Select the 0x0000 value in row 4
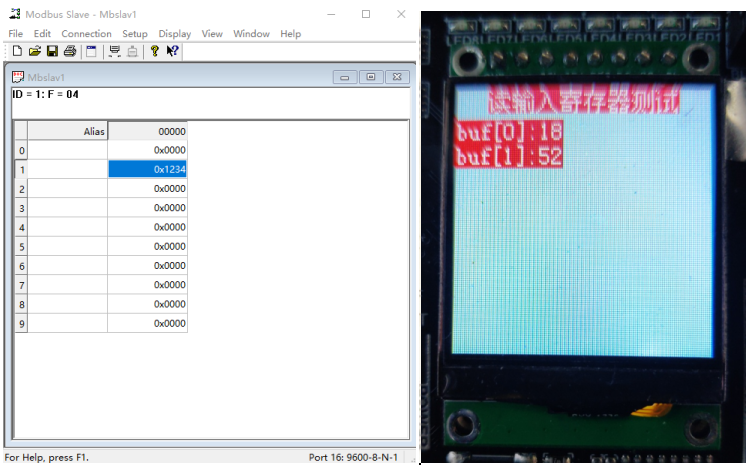The height and width of the screenshot is (467, 751). pyautogui.click(x=148, y=227)
